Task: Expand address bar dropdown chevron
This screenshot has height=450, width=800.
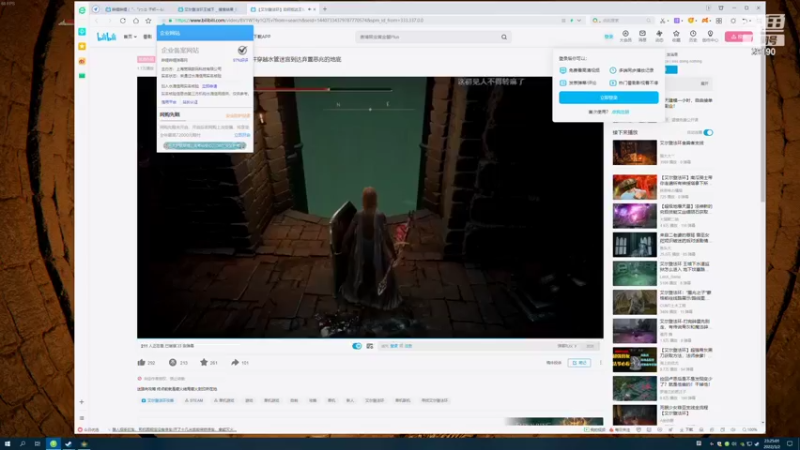Action: coord(579,20)
